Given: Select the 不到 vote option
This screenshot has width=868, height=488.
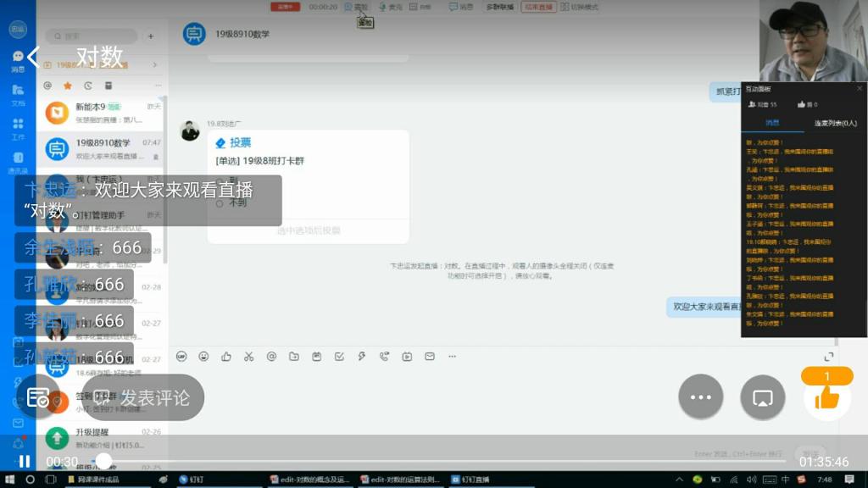Looking at the screenshot, I should pyautogui.click(x=220, y=203).
